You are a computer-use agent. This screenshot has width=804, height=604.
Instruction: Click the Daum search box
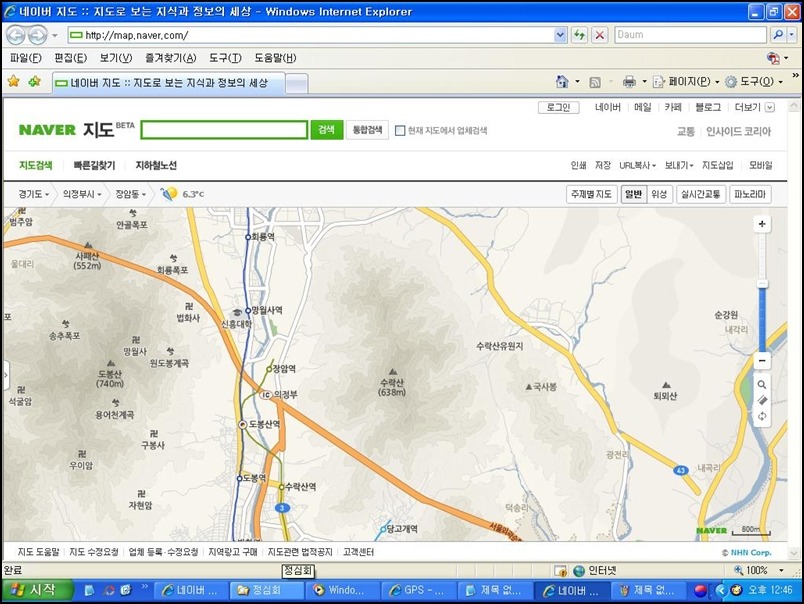click(690, 35)
